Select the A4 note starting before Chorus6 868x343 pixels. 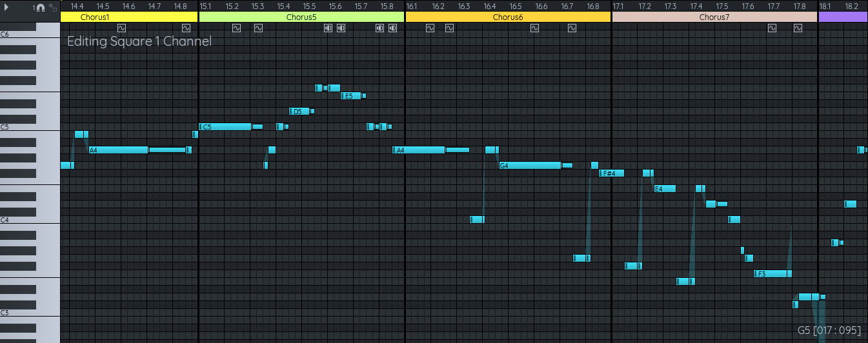pos(419,150)
